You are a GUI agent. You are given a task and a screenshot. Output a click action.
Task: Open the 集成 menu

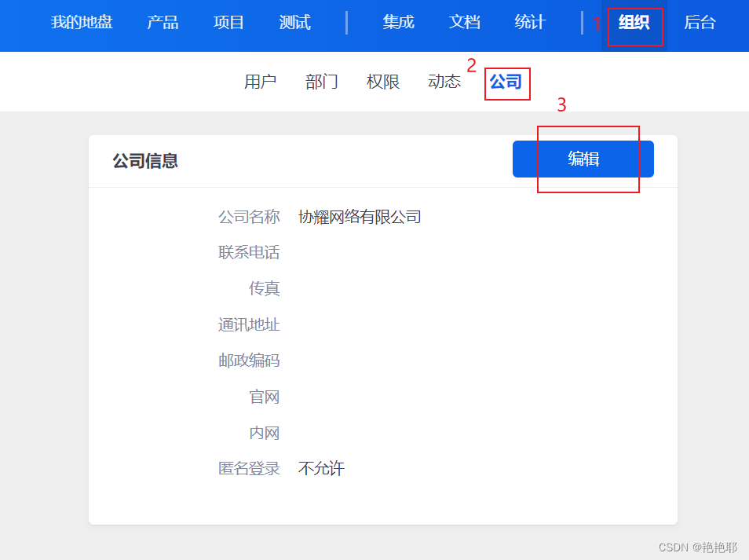(x=398, y=23)
